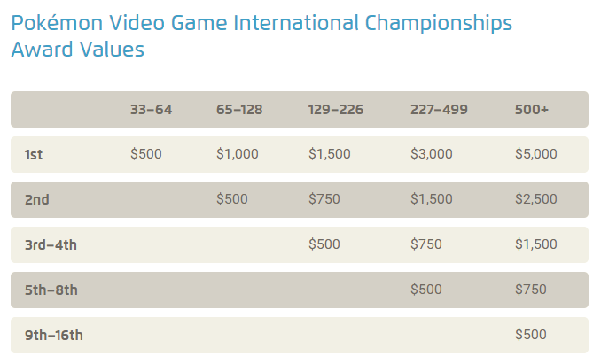
Task: Select the 3rd–4th row label
Action: [x=51, y=245]
